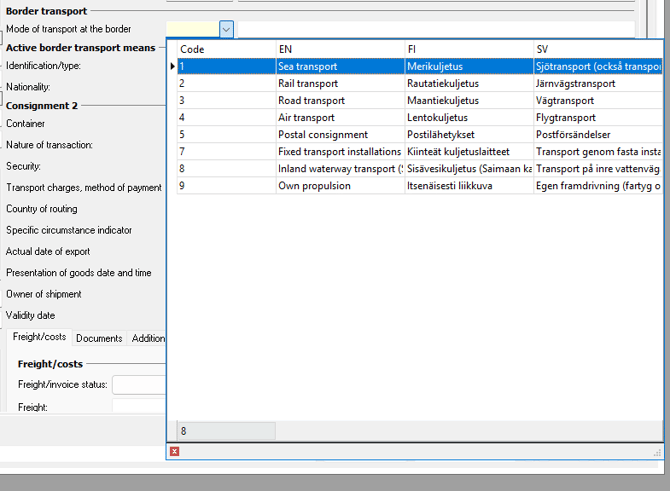Click the resize grip of the dropdown list
Screen dimensions: 670x491
[x=658, y=453]
